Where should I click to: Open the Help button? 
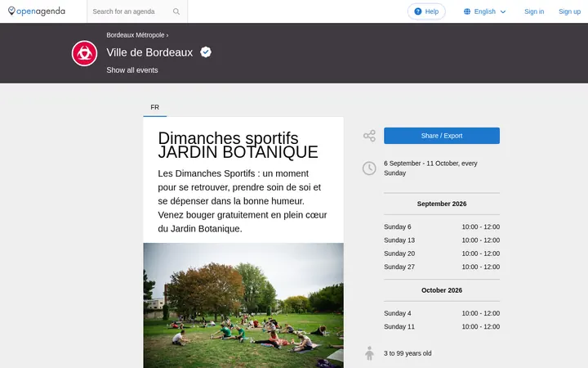tap(426, 11)
